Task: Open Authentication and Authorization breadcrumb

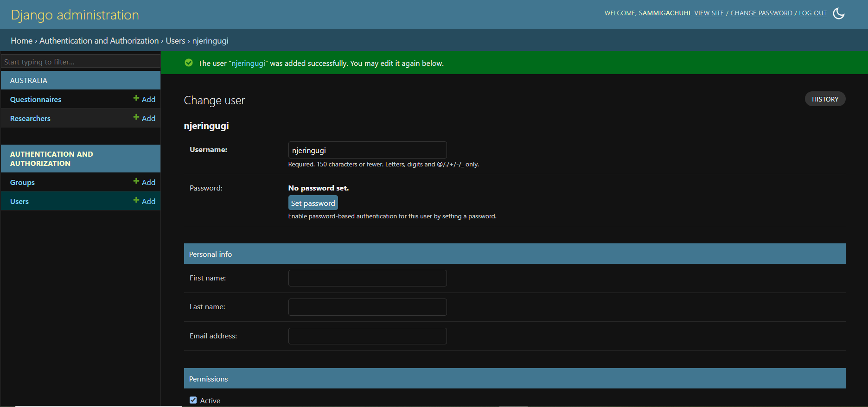Action: click(x=99, y=41)
